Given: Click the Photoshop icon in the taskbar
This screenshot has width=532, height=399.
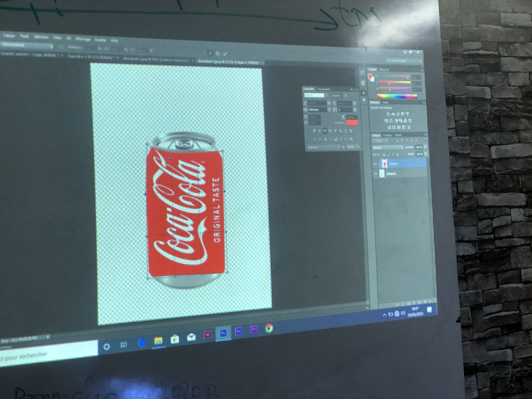Looking at the screenshot, I should click(223, 333).
